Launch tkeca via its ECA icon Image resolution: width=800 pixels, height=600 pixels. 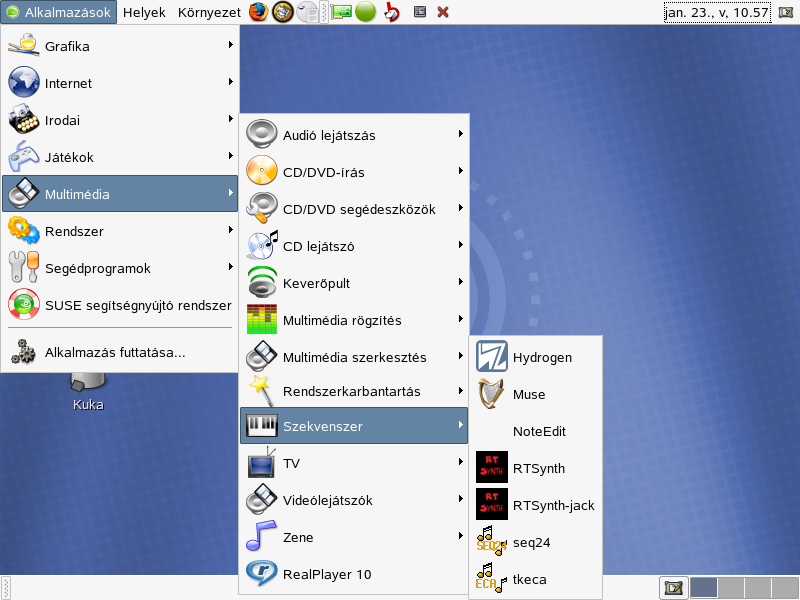491,578
